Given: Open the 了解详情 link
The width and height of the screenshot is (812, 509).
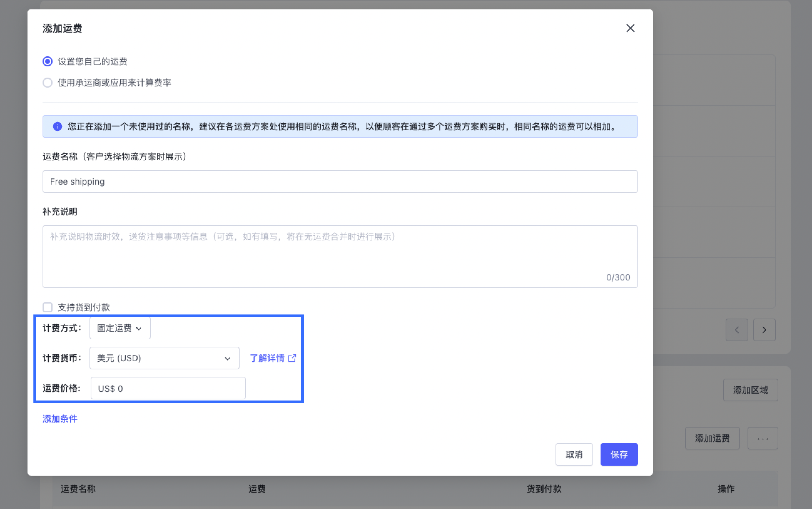Looking at the screenshot, I should pos(267,358).
